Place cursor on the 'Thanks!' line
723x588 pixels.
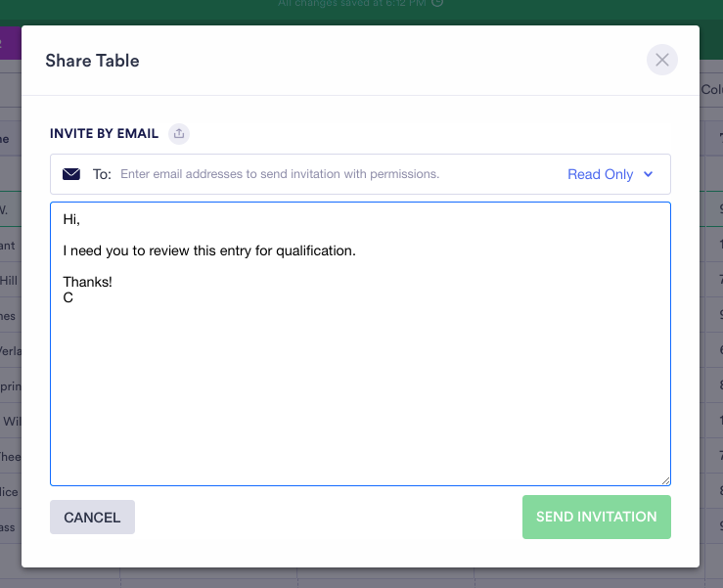click(x=88, y=283)
